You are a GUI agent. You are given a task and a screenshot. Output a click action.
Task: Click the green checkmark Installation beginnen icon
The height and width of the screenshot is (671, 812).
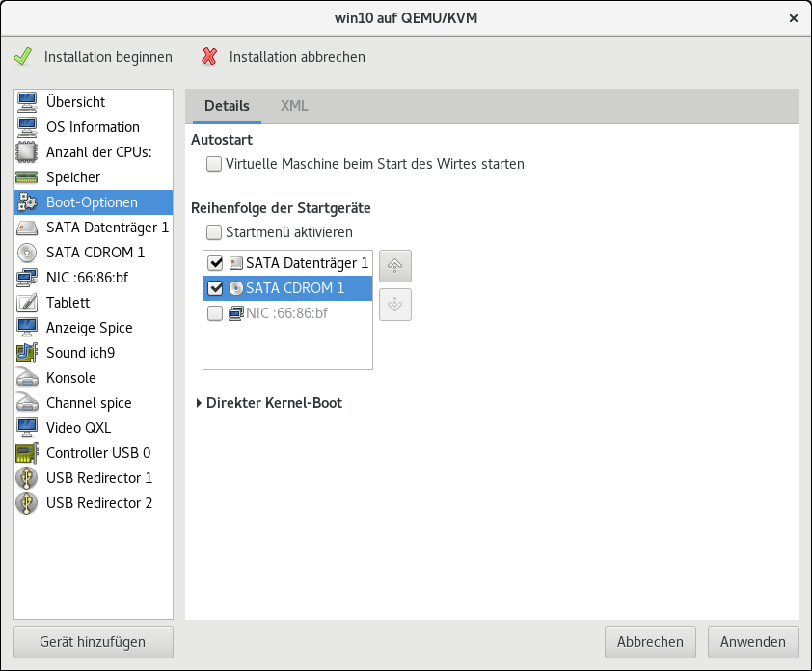click(23, 57)
